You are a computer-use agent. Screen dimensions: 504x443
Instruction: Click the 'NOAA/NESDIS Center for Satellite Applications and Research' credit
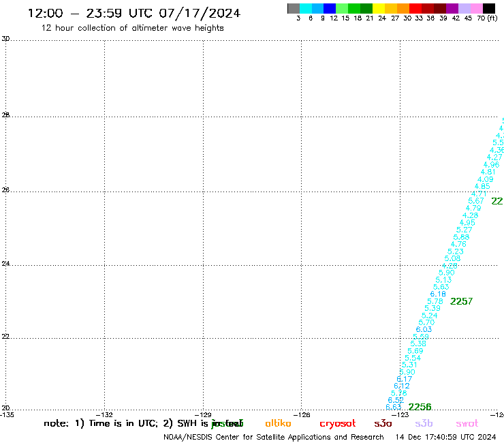pyautogui.click(x=274, y=438)
